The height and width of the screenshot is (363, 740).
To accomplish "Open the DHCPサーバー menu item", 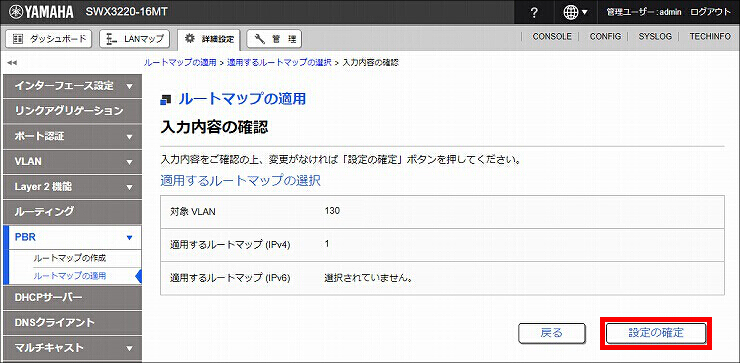I will click(72, 297).
